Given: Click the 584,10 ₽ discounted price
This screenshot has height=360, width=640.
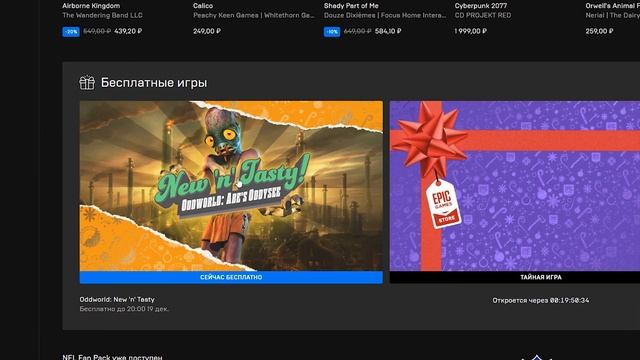Looking at the screenshot, I should coord(388,31).
